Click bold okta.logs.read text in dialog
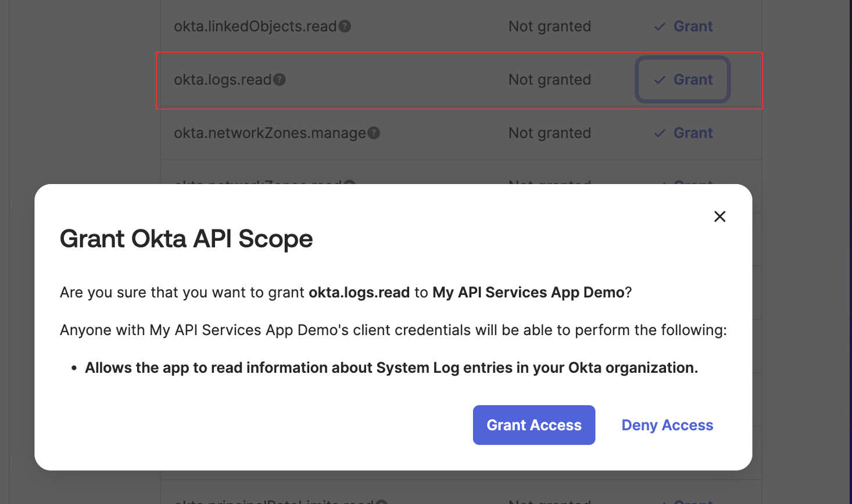Viewport: 852px width, 504px height. tap(359, 292)
